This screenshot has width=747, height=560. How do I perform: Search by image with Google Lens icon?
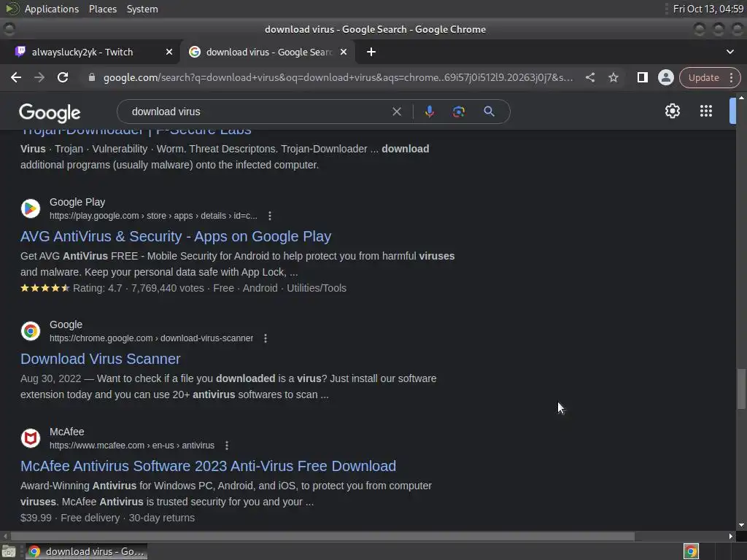tap(458, 112)
